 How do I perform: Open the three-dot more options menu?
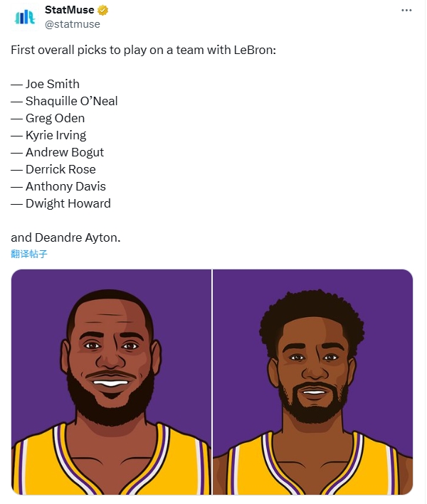[x=406, y=10]
